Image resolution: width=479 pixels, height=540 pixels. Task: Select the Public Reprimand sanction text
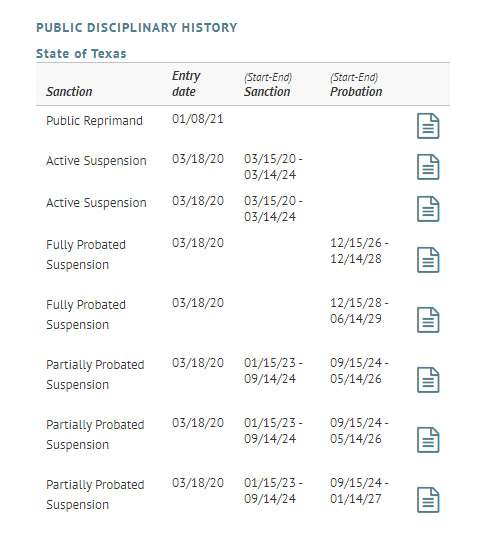[94, 121]
